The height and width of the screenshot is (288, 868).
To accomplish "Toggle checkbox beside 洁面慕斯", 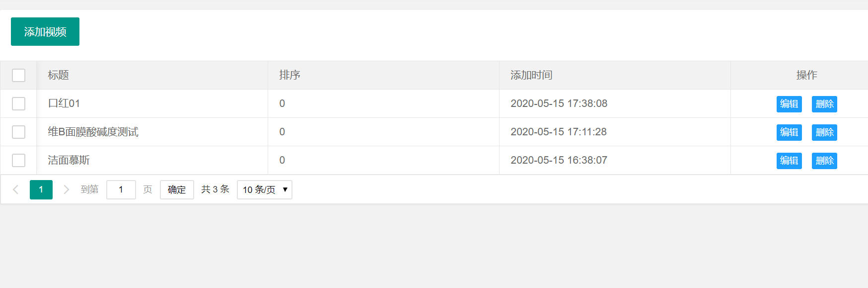I will pyautogui.click(x=18, y=160).
